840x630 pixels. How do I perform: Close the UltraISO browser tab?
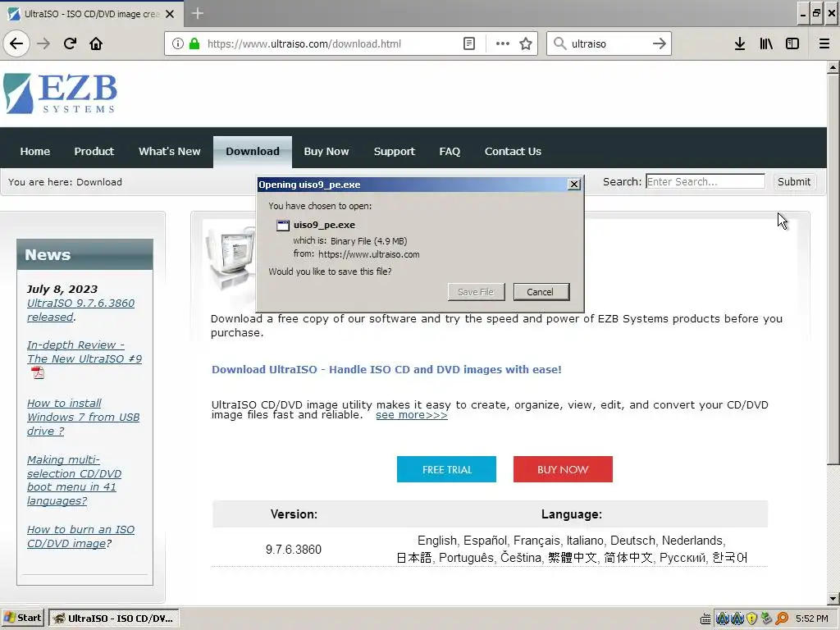tap(170, 14)
